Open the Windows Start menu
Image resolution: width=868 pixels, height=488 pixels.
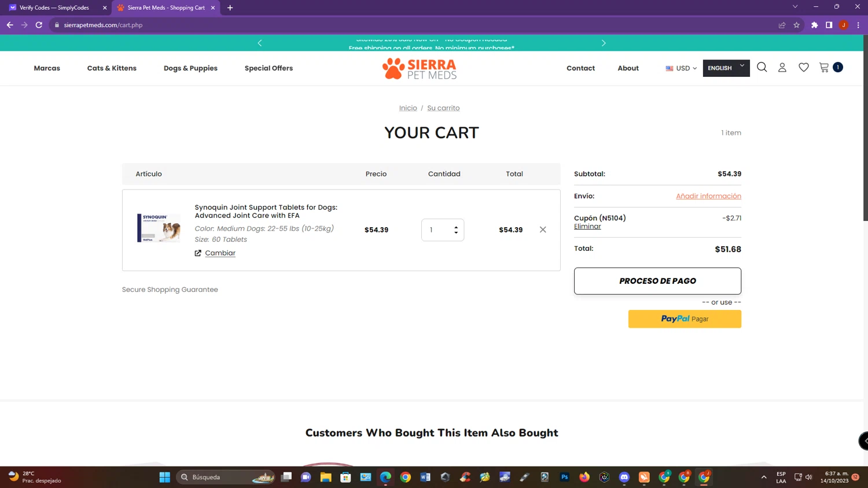(x=165, y=477)
